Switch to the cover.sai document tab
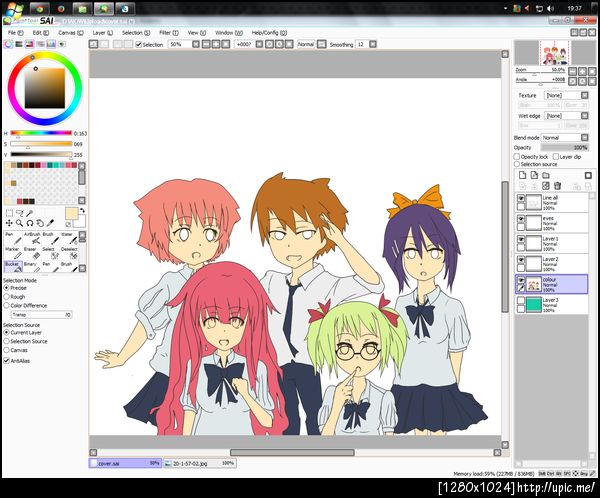The height and width of the screenshot is (498, 600). pyautogui.click(x=125, y=463)
